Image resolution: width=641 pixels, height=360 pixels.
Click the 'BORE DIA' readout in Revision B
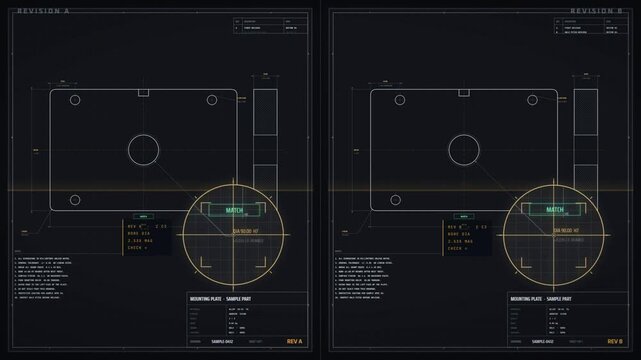[x=459, y=234]
